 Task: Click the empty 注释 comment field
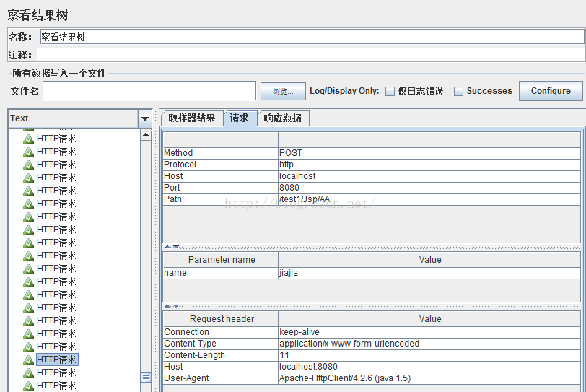tap(310, 55)
